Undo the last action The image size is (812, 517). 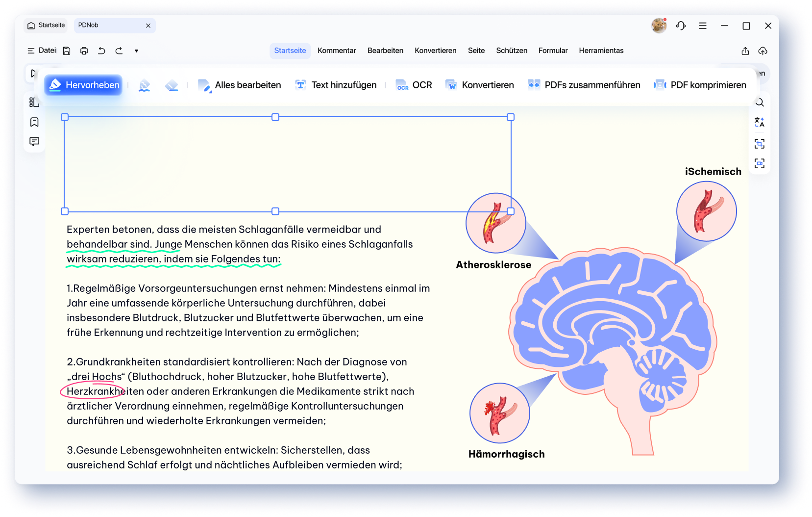101,51
